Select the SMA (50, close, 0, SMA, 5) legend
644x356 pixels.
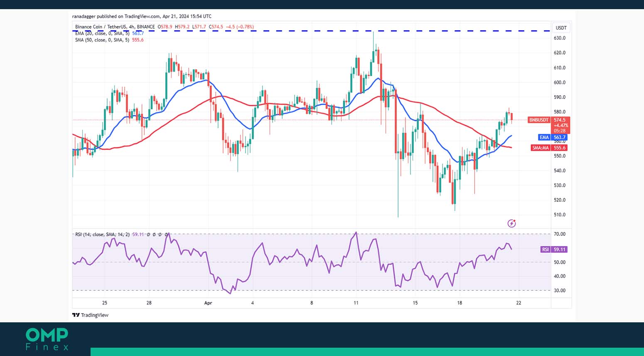click(x=102, y=40)
